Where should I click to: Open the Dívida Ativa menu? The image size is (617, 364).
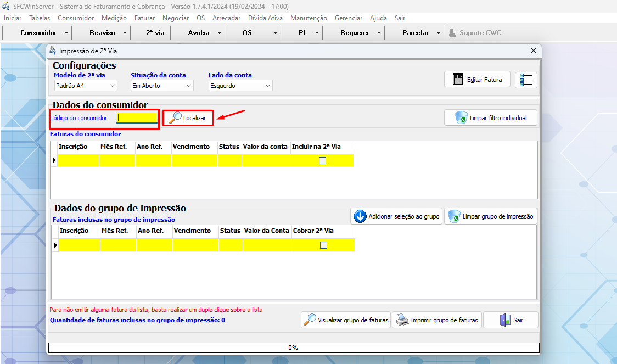coord(265,18)
